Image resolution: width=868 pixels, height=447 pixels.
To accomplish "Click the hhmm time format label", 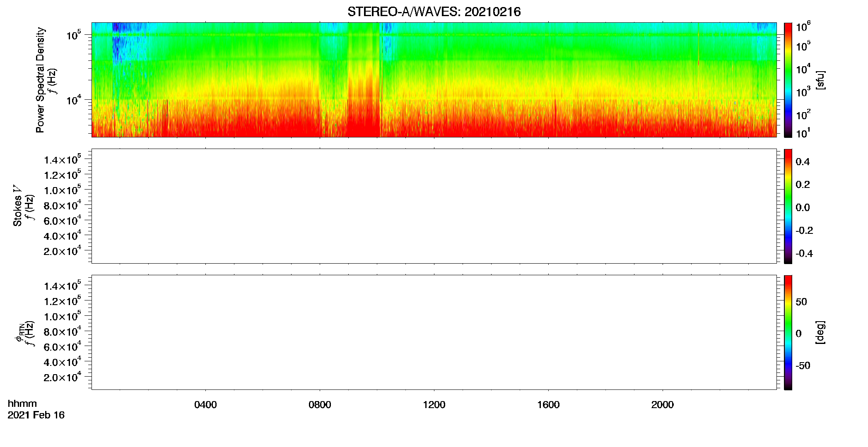I will coord(22,404).
